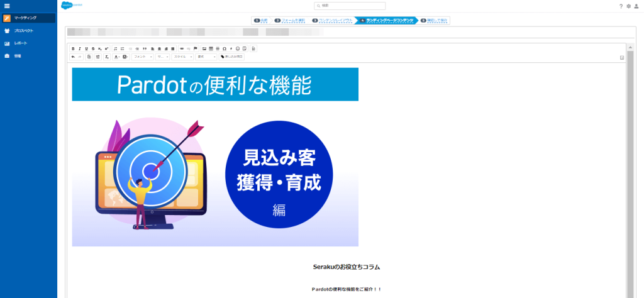Open the settings gear icon

click(628, 6)
